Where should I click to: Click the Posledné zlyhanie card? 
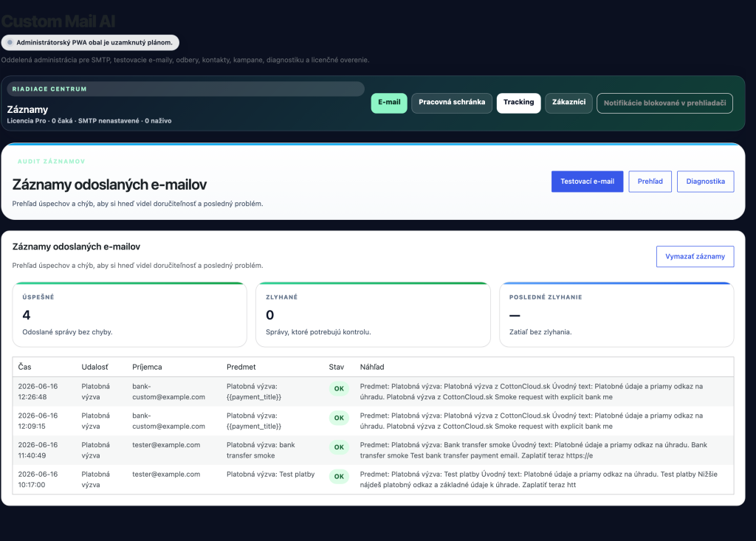[x=616, y=314]
